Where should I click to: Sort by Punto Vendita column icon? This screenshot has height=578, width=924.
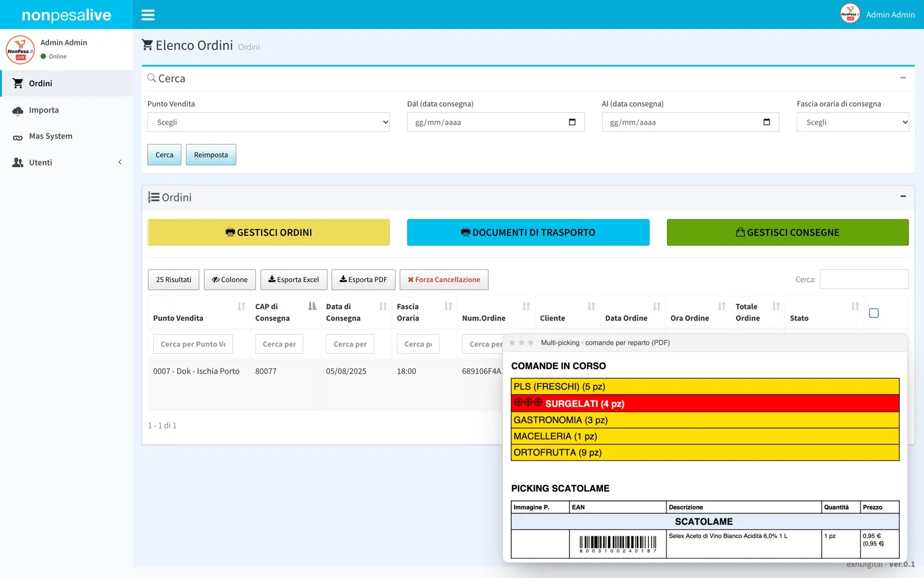[x=241, y=306]
